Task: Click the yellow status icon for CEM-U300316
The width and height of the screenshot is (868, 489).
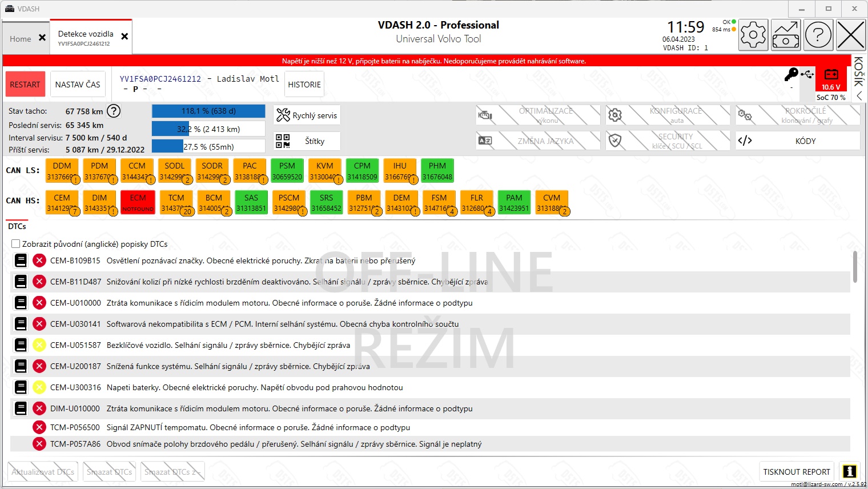Action: click(39, 387)
